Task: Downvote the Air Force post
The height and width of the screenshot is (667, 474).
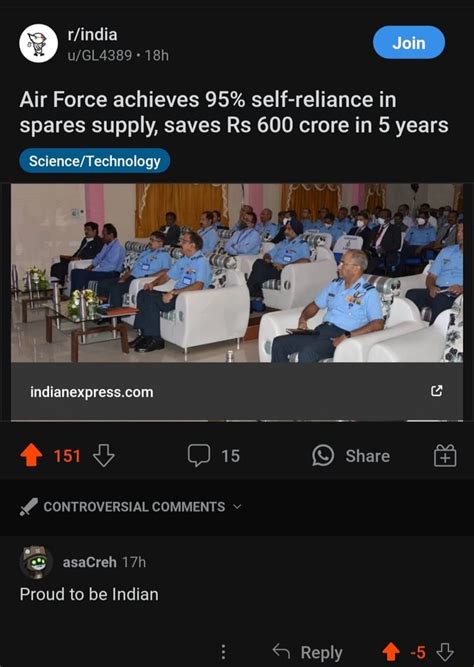Action: (x=104, y=456)
